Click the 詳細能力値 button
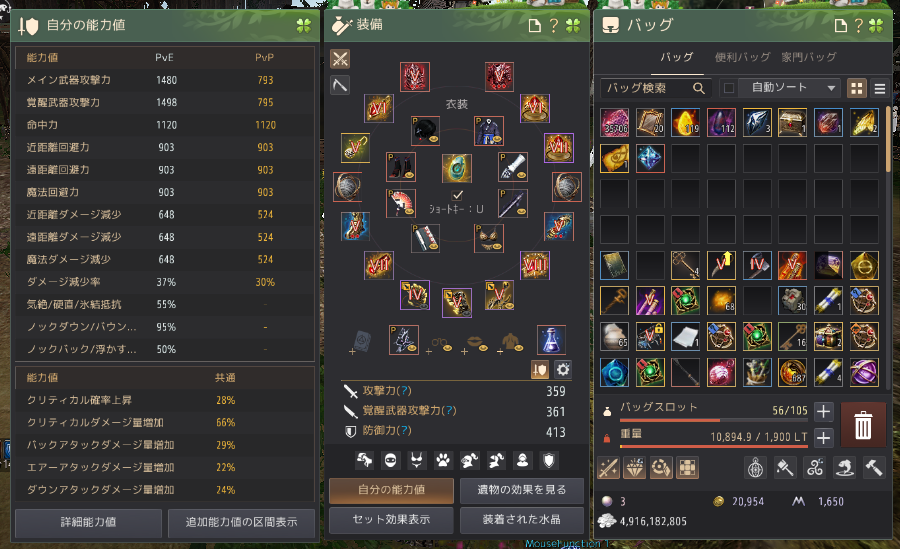Image resolution: width=900 pixels, height=549 pixels. (88, 522)
